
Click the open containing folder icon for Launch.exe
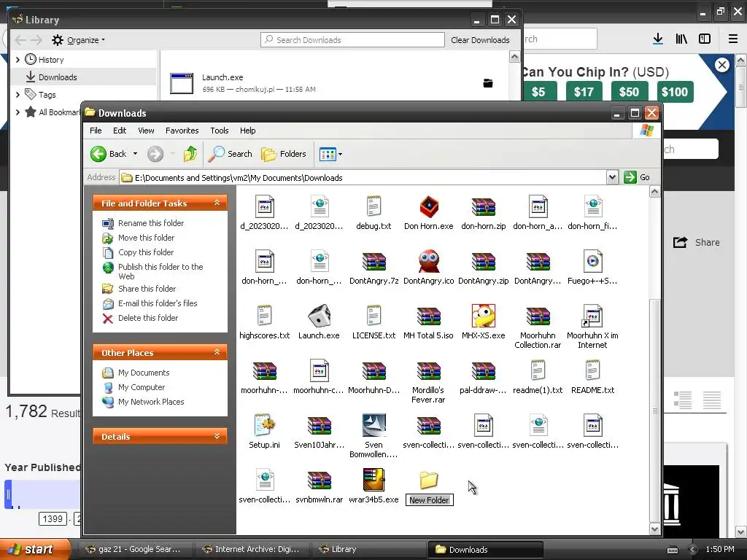pos(488,83)
